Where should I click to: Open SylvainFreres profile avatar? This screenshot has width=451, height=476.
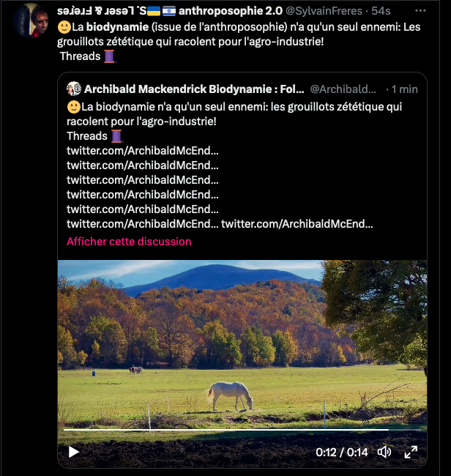pyautogui.click(x=31, y=21)
